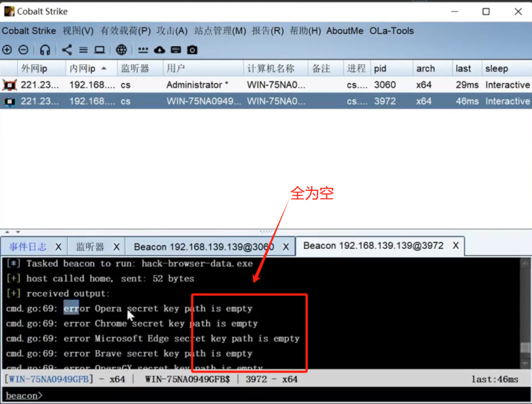Open downloaded files cloud icon
532x404 pixels.
click(x=159, y=50)
